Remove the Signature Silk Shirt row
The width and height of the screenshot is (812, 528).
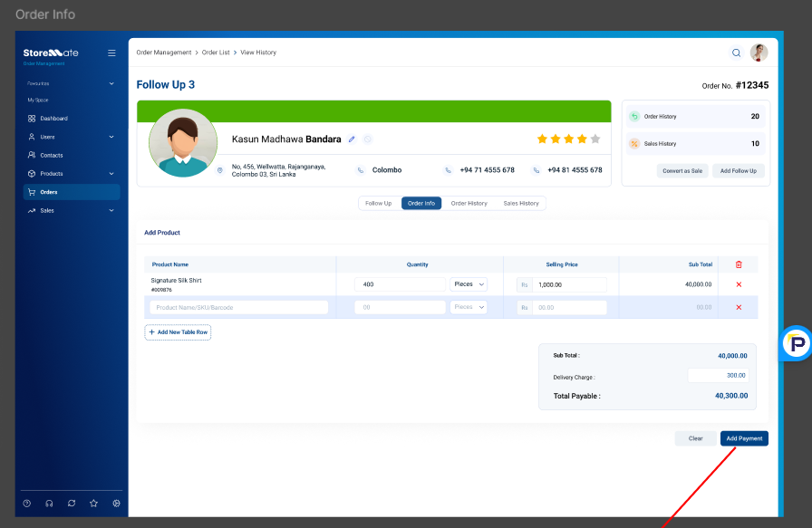pos(739,284)
